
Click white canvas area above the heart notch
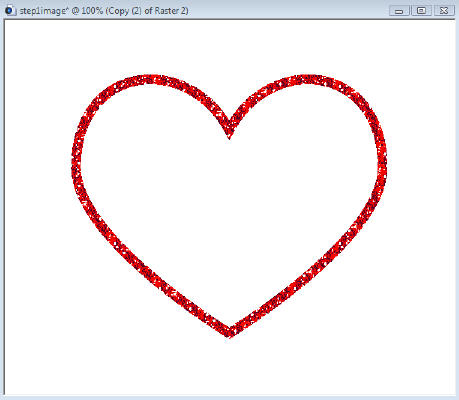tap(229, 67)
